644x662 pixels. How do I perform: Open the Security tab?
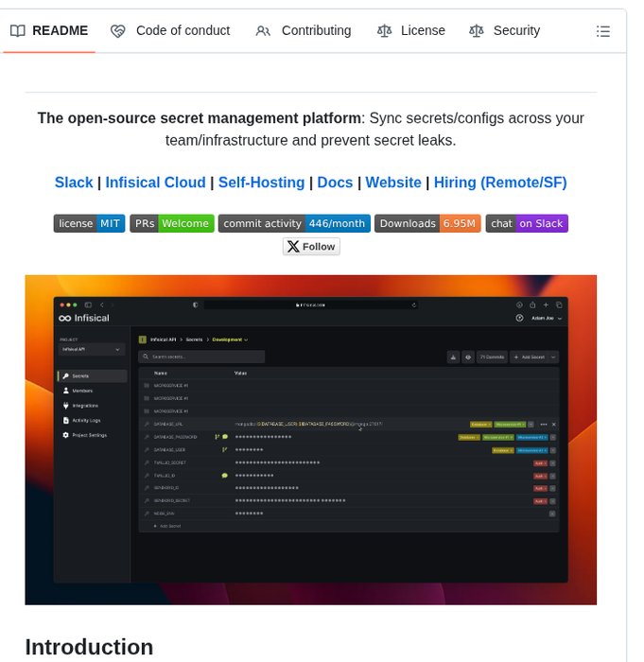[x=516, y=31]
